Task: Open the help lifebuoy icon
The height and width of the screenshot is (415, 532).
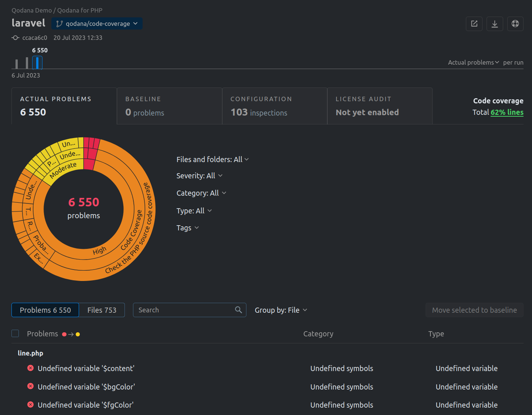Action: [x=515, y=24]
